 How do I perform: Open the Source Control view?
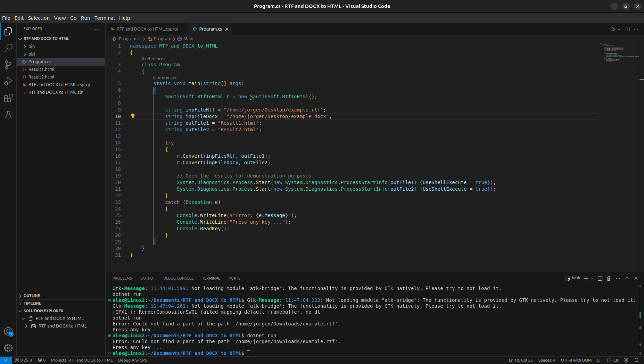[8, 65]
